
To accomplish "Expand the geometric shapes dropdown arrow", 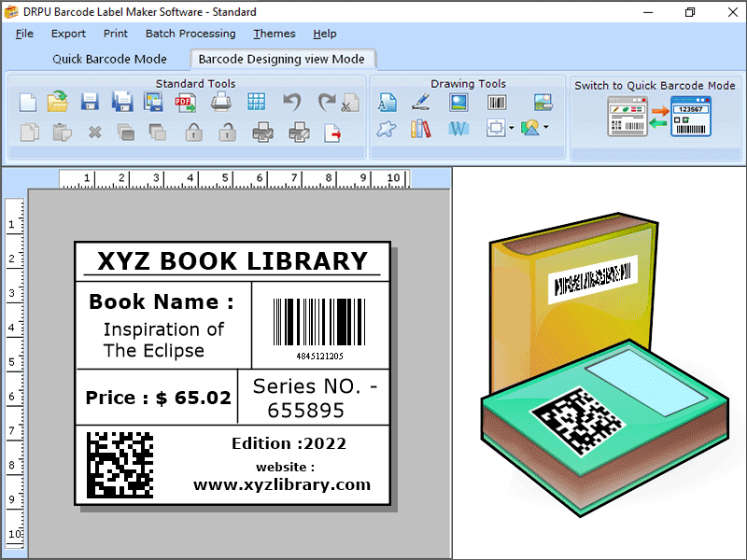I will coord(546,127).
